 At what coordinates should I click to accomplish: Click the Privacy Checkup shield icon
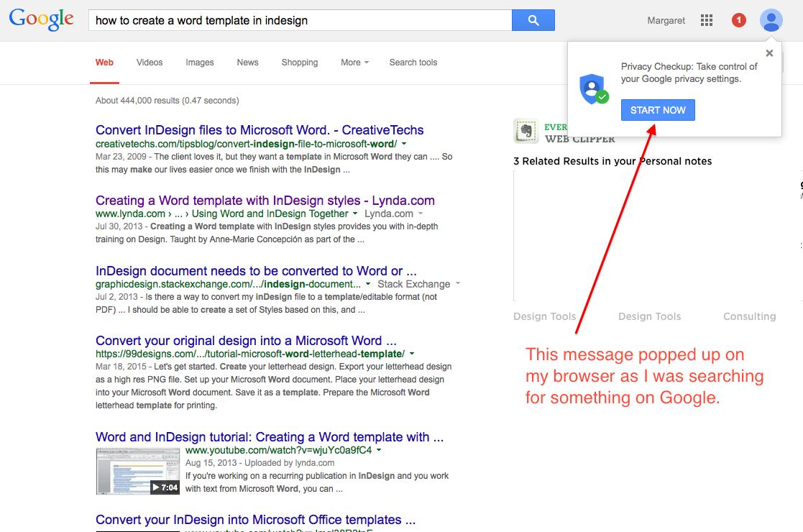594,89
